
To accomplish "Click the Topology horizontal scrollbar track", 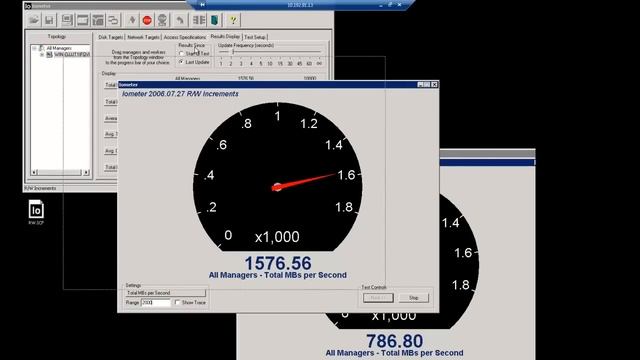I will tap(60, 173).
